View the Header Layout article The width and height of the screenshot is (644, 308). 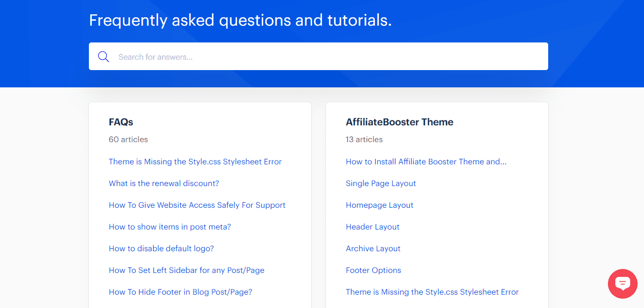(x=373, y=227)
